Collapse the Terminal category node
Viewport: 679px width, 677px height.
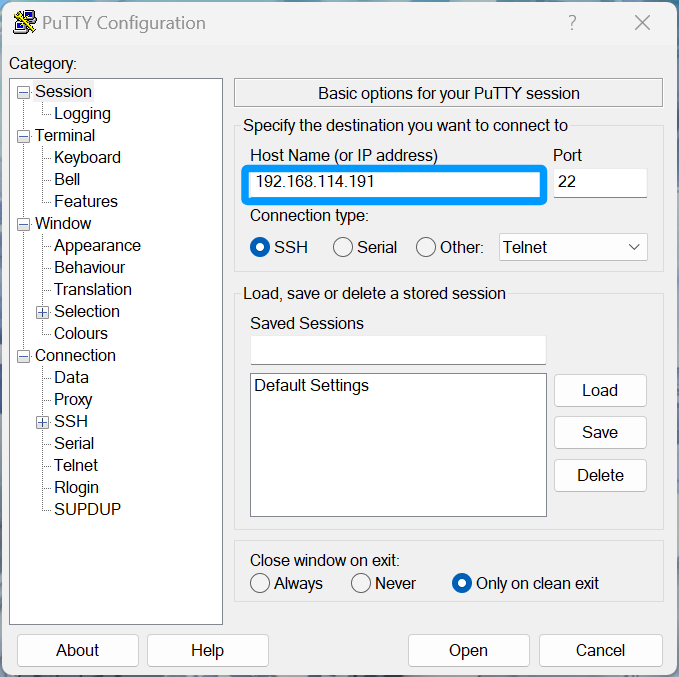click(23, 136)
